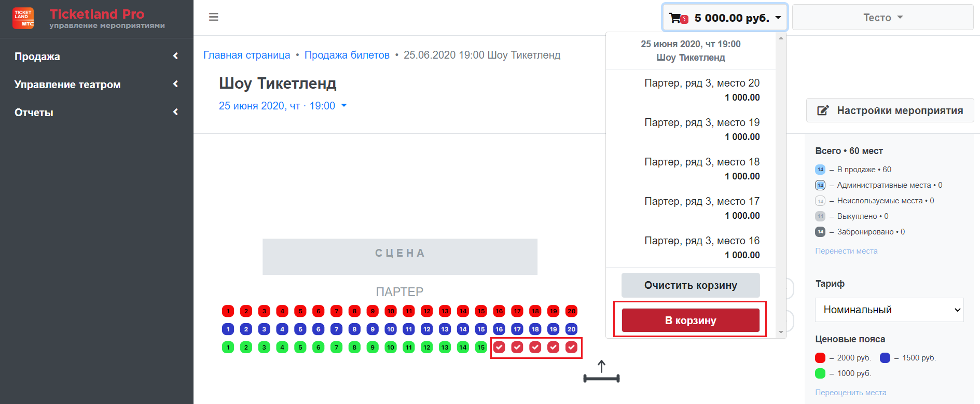Click the Очистить корзину button
The width and height of the screenshot is (980, 404).
point(691,285)
